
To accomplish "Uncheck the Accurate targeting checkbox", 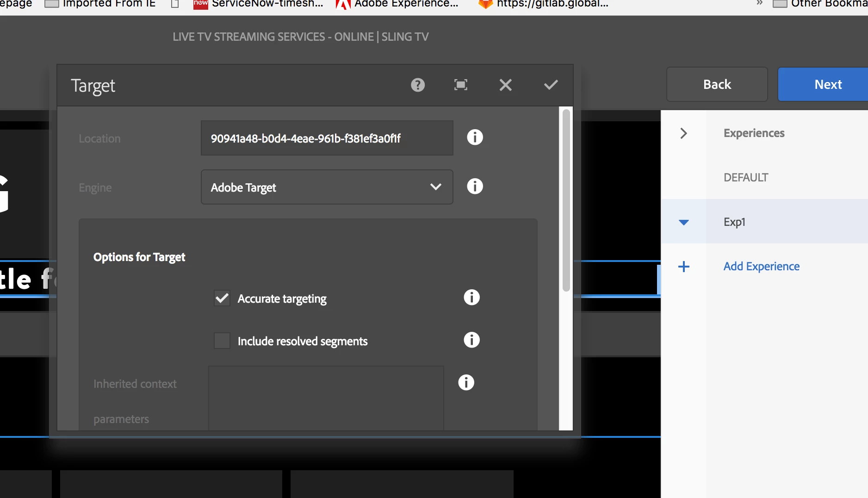I will [222, 298].
